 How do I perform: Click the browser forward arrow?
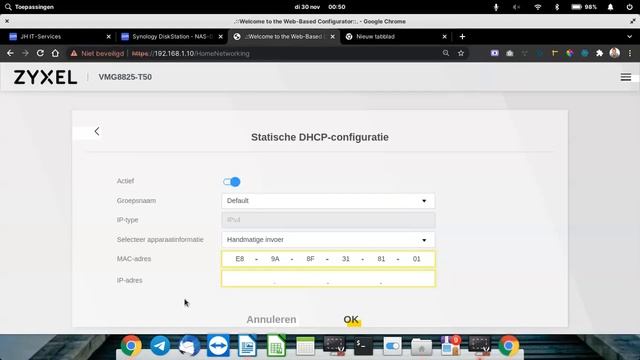[x=25, y=53]
